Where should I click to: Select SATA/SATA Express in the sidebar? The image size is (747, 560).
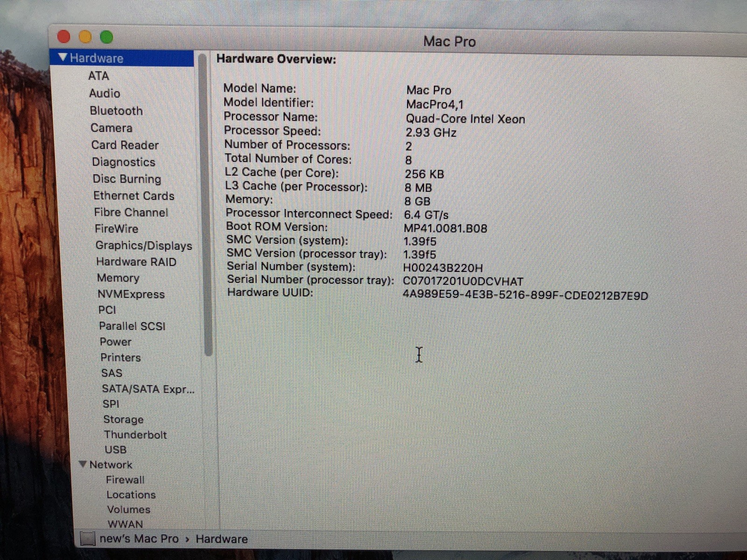(x=148, y=389)
